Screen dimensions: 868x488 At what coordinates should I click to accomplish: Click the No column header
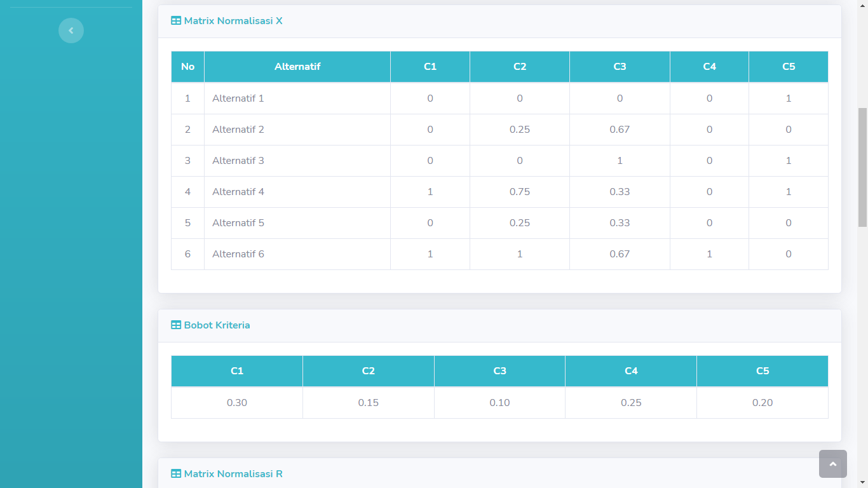click(x=187, y=67)
